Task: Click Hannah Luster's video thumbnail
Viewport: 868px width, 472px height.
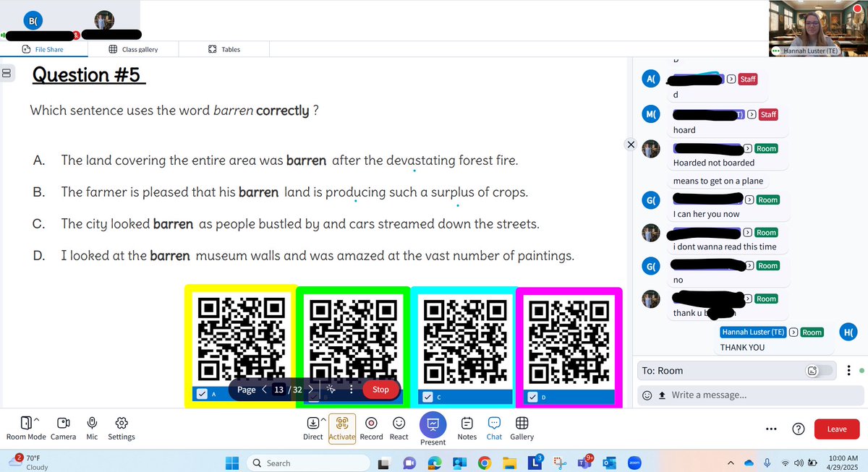Action: (x=818, y=28)
